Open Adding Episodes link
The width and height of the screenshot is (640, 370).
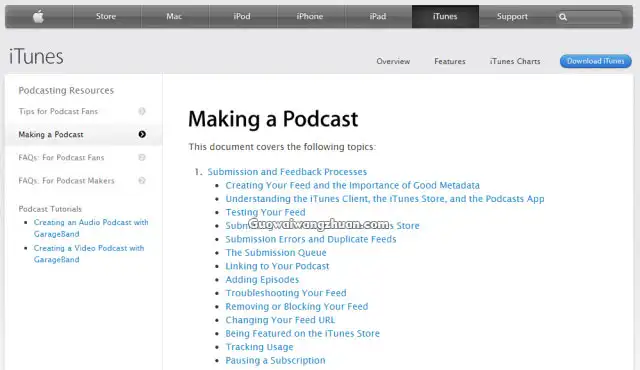262,279
